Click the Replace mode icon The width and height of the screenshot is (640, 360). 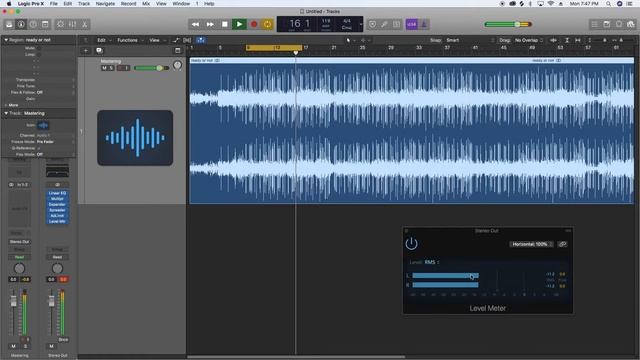pyautogui.click(x=372, y=24)
